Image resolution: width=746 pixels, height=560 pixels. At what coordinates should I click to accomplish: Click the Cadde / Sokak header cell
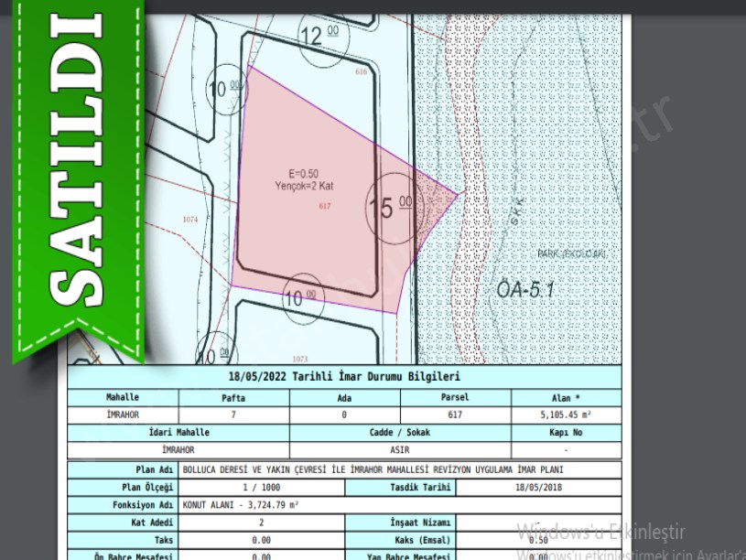[x=400, y=432]
